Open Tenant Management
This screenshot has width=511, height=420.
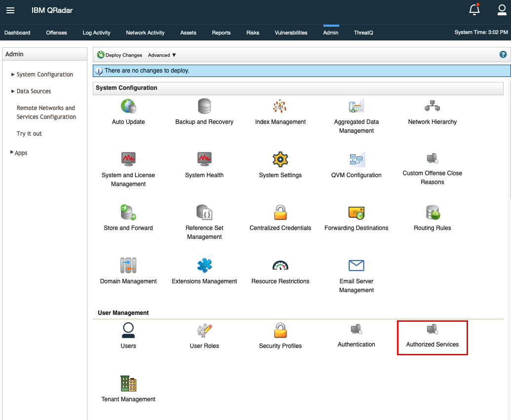click(x=128, y=389)
